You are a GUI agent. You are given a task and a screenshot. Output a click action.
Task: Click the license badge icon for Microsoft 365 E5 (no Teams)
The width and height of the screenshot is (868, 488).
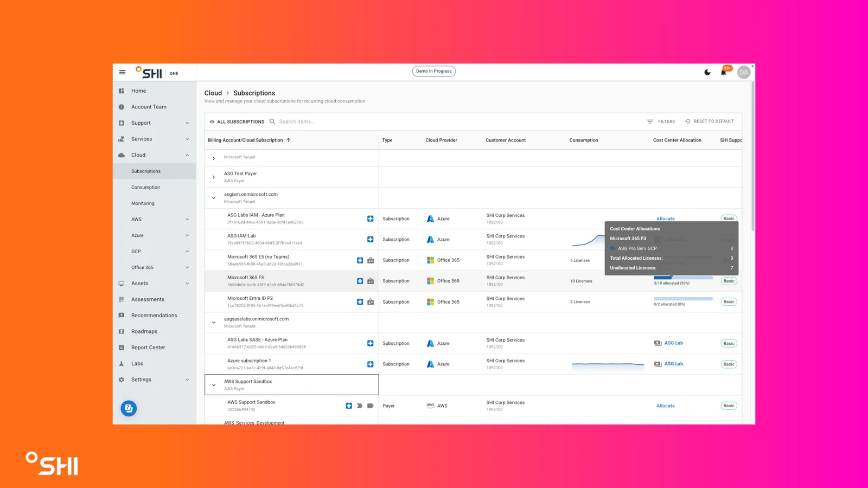(x=371, y=260)
